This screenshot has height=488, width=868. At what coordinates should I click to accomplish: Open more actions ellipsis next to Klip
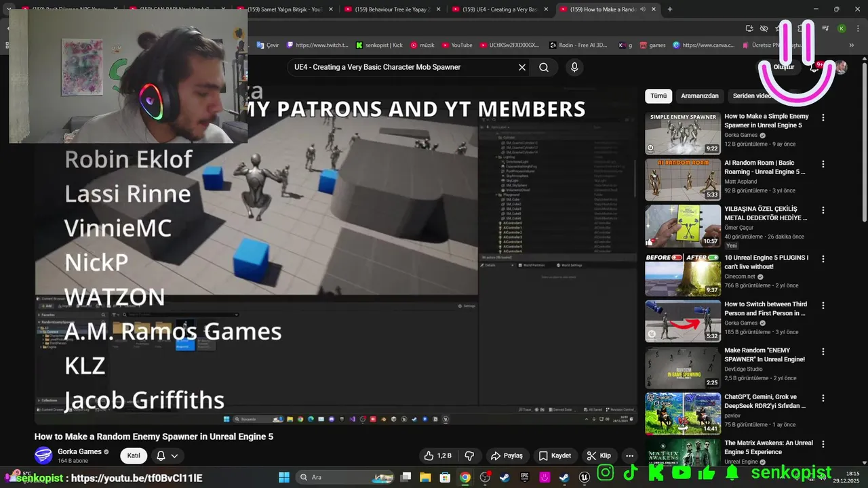point(629,455)
